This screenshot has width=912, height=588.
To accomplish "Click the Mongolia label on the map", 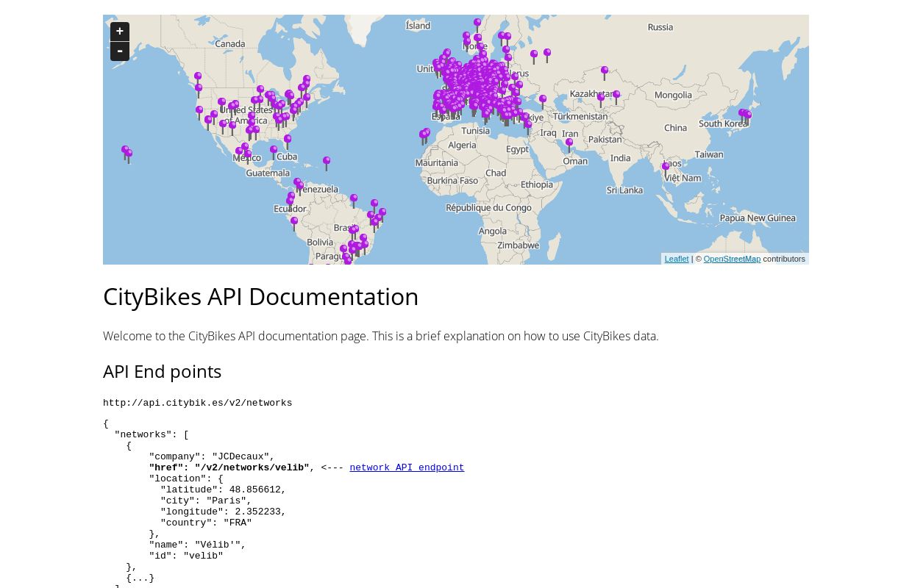I will point(673,95).
